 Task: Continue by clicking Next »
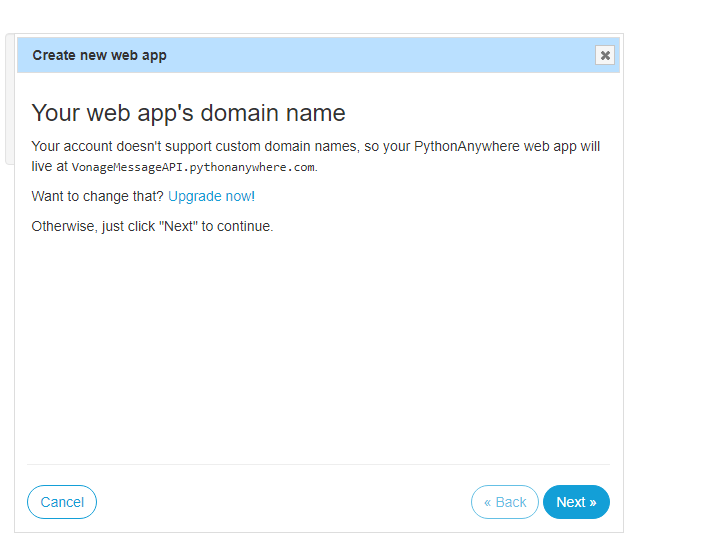click(576, 502)
